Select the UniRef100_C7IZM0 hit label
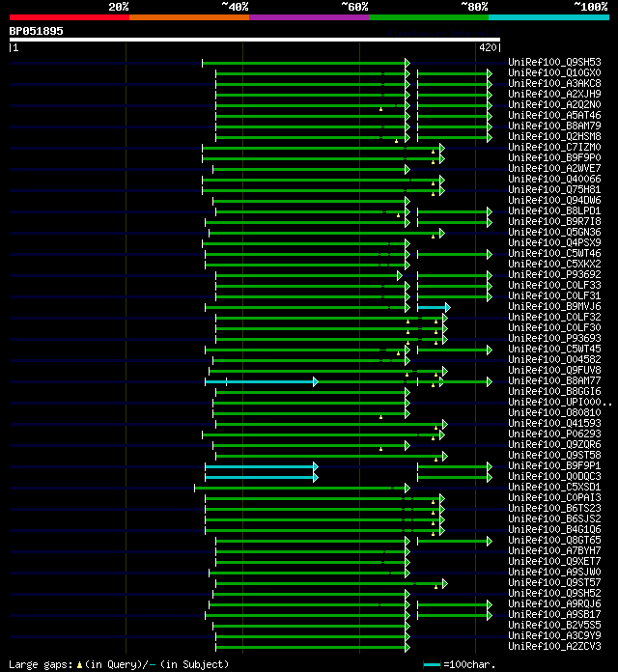Viewport: 618px width, 672px height. [554, 147]
